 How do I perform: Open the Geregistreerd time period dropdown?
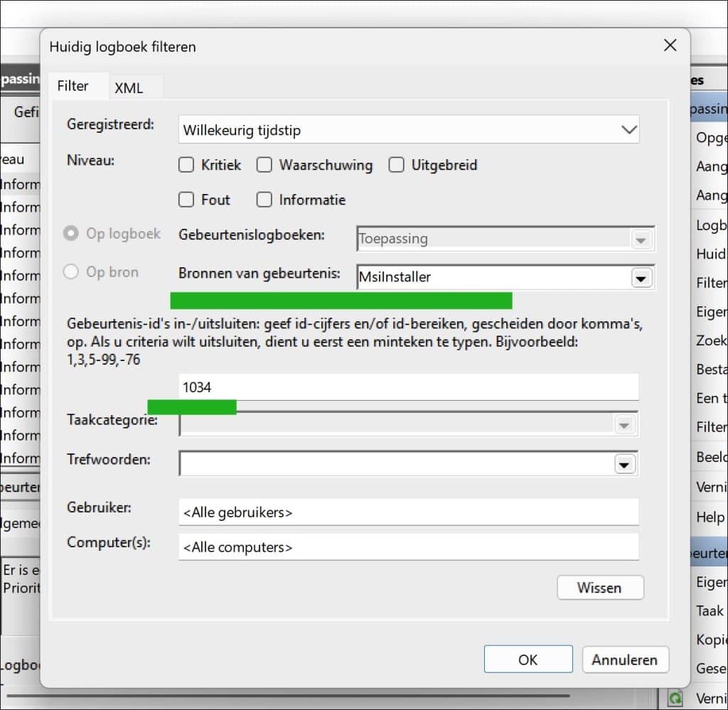point(628,129)
